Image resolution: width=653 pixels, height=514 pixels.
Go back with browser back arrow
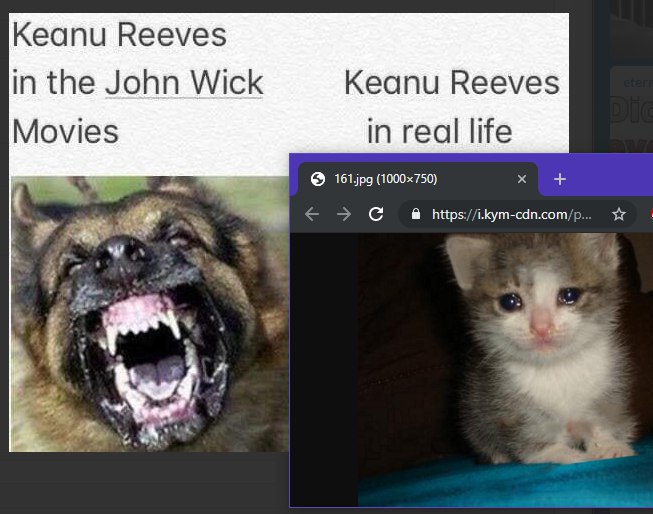312,215
